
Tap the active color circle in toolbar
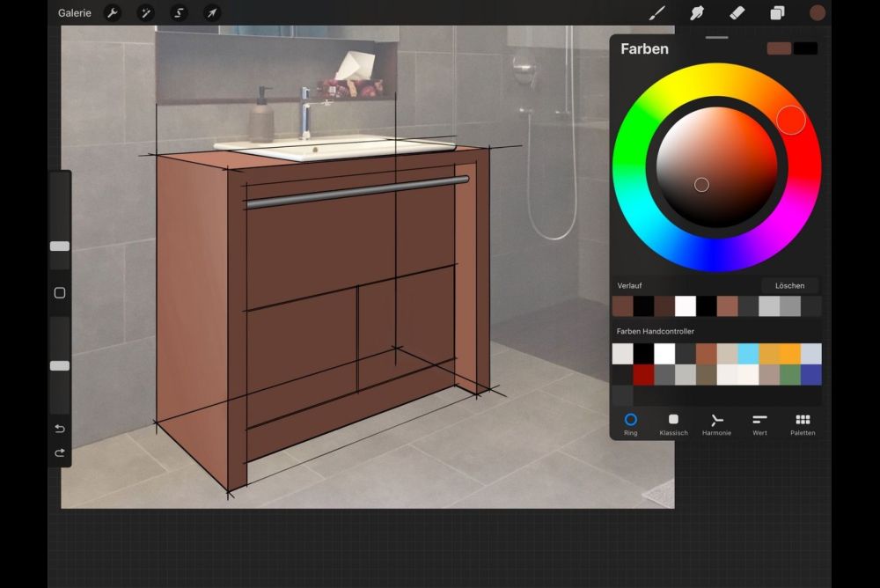tap(818, 13)
